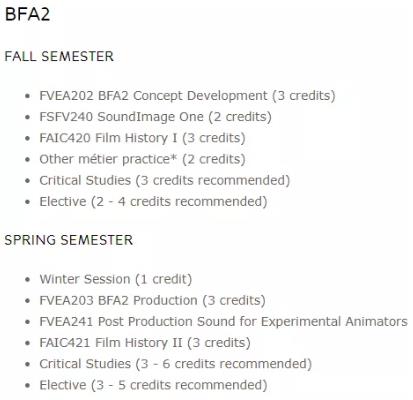Viewport: 413px width, 400px height.
Task: Open FVEA203 BFA2 Production course
Action: [152, 301]
